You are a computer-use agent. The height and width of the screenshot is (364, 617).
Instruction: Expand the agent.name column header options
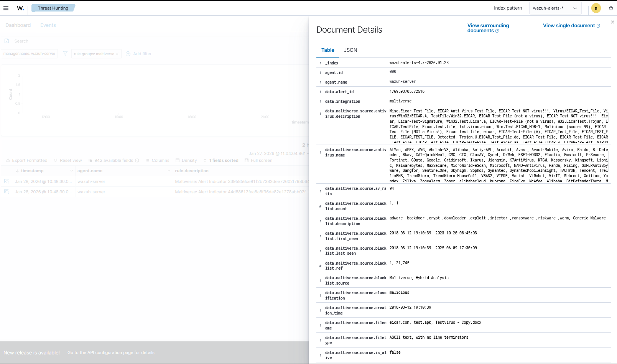click(x=169, y=171)
